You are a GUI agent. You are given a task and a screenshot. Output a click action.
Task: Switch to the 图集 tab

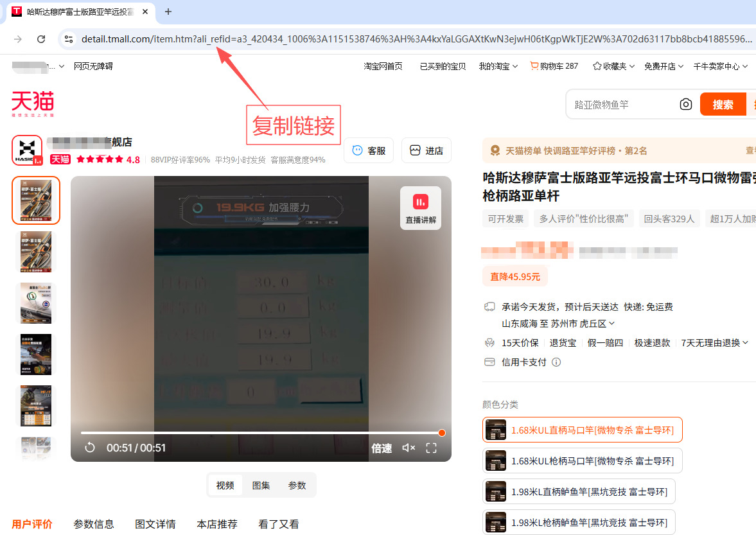point(261,486)
